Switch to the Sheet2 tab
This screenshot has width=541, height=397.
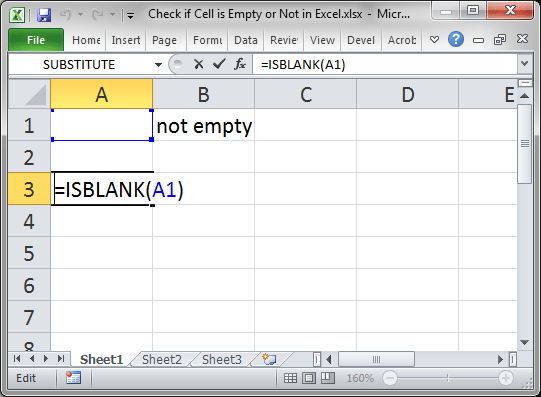click(x=161, y=359)
